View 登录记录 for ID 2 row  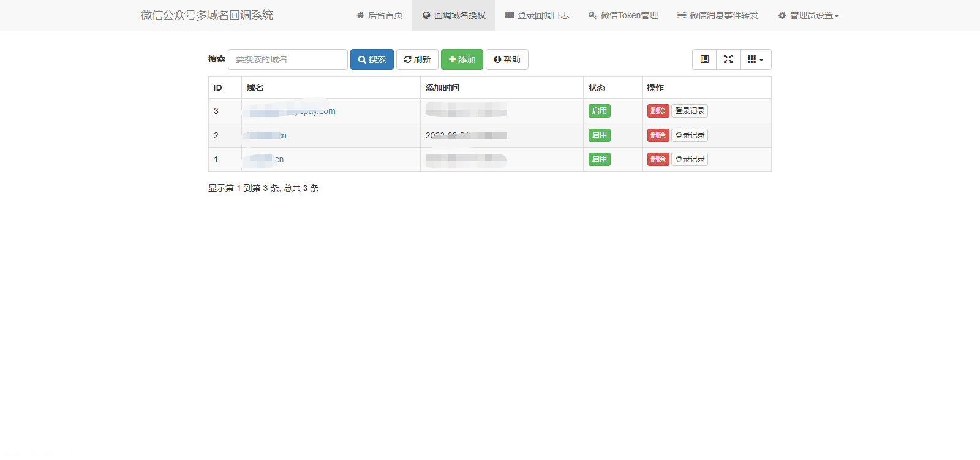tap(690, 135)
